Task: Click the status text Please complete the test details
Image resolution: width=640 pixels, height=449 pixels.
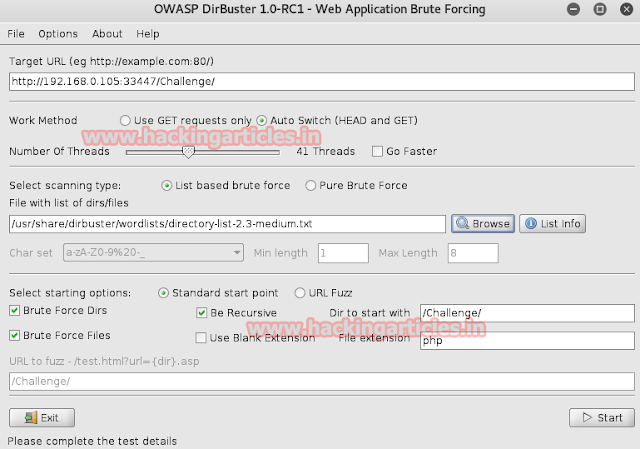Action: point(92,441)
